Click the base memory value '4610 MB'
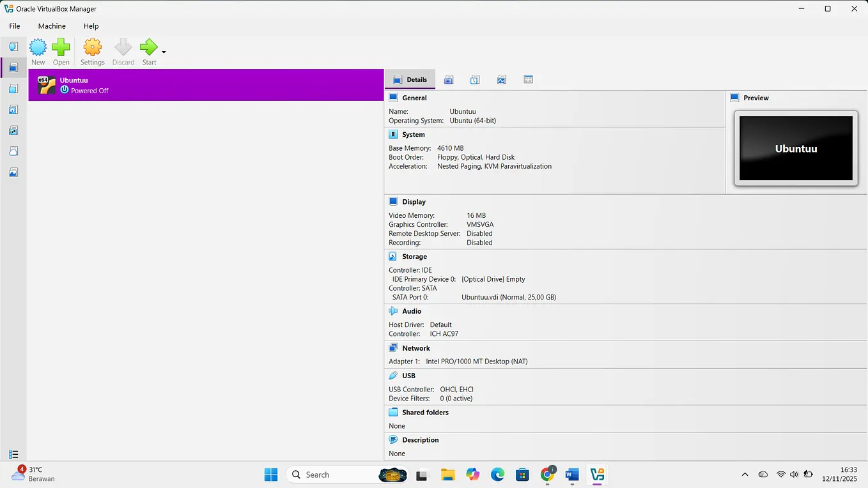This screenshot has height=488, width=868. [451, 148]
